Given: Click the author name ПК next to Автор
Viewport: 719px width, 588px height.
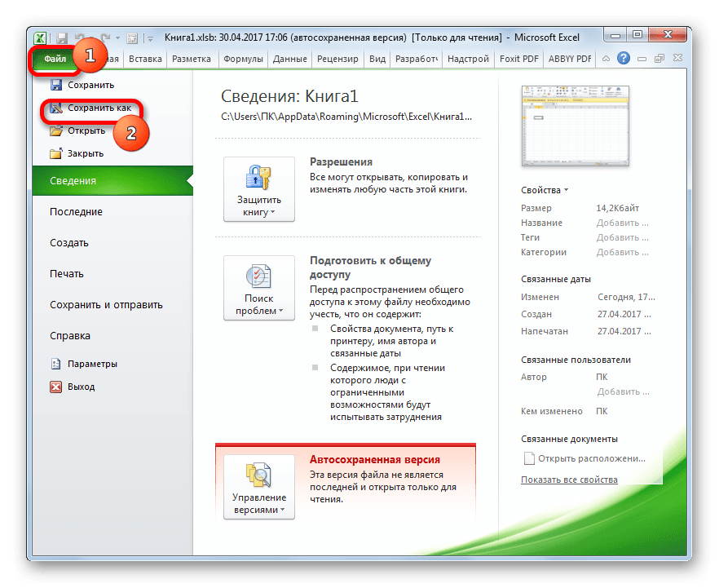Looking at the screenshot, I should [x=602, y=377].
